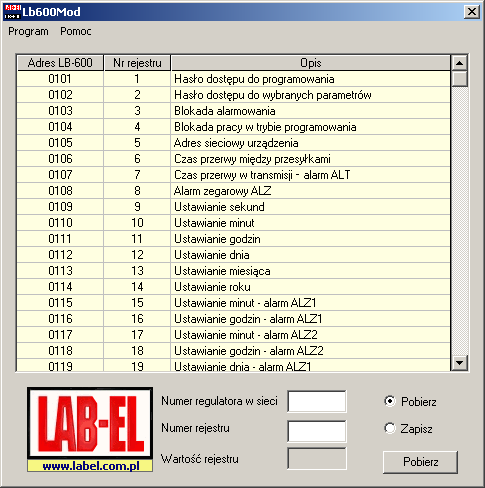The height and width of the screenshot is (488, 485).
Task: Select row 'Hasło dostępu do wybranych parametrów'
Action: (233, 95)
